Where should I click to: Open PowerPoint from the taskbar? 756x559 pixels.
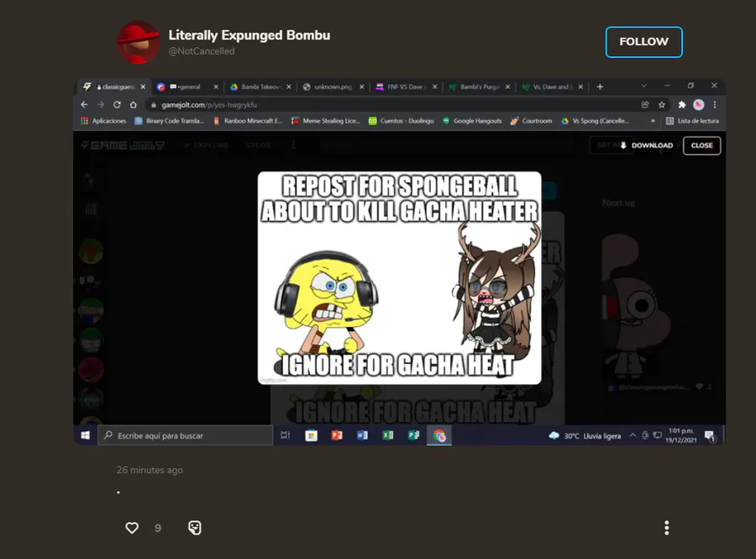click(x=337, y=435)
